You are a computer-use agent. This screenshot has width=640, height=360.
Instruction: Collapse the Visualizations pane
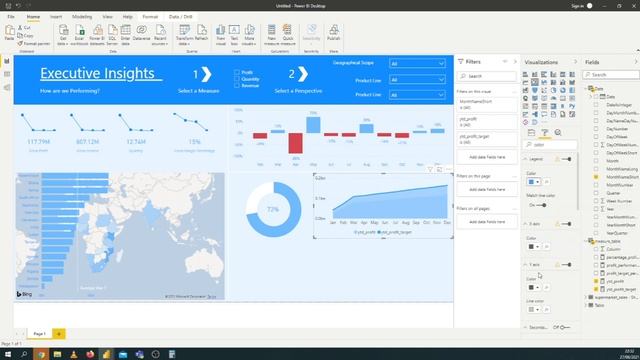point(576,62)
